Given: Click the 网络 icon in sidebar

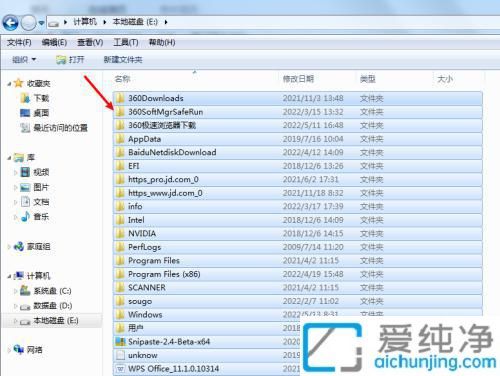Looking at the screenshot, I should pyautogui.click(x=19, y=349).
